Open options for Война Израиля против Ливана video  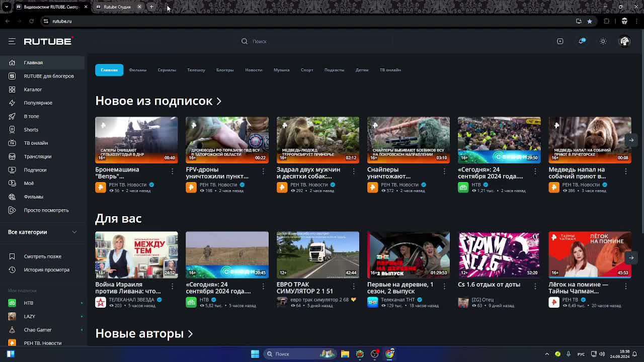(172, 286)
